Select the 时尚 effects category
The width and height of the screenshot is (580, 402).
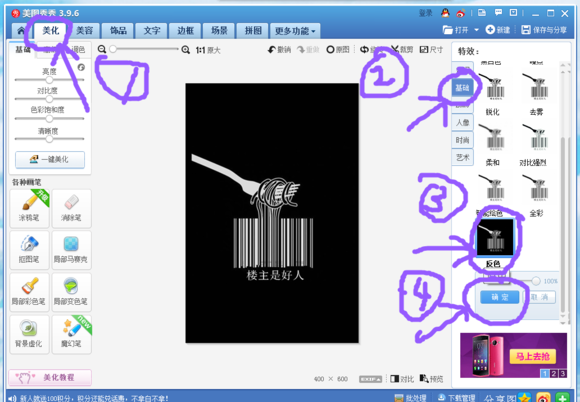click(462, 140)
